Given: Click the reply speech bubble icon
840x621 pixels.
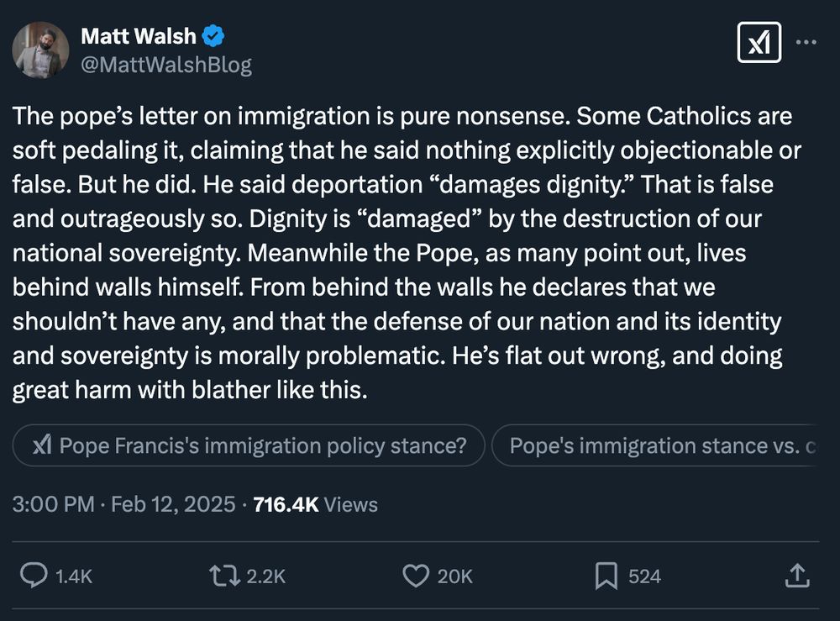Looking at the screenshot, I should (x=33, y=576).
